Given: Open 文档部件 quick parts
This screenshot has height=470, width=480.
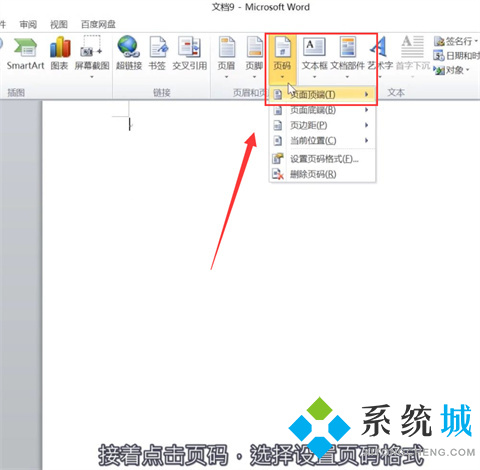Looking at the screenshot, I should (x=347, y=53).
